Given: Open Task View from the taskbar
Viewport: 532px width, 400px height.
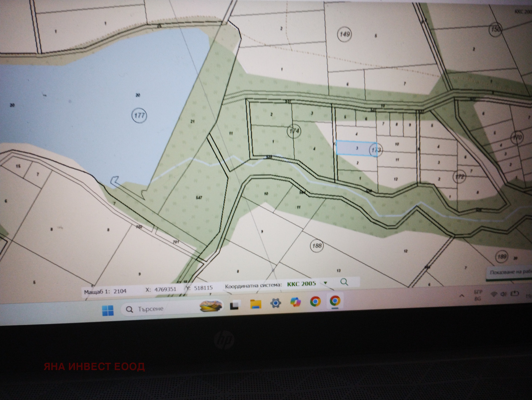Looking at the screenshot, I should 235,305.
